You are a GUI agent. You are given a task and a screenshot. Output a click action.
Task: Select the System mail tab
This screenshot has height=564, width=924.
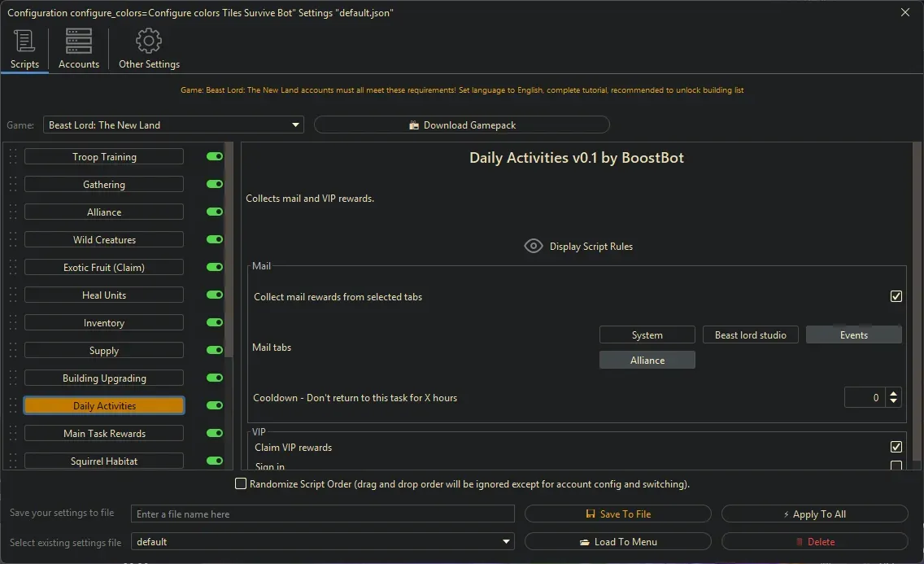647,334
